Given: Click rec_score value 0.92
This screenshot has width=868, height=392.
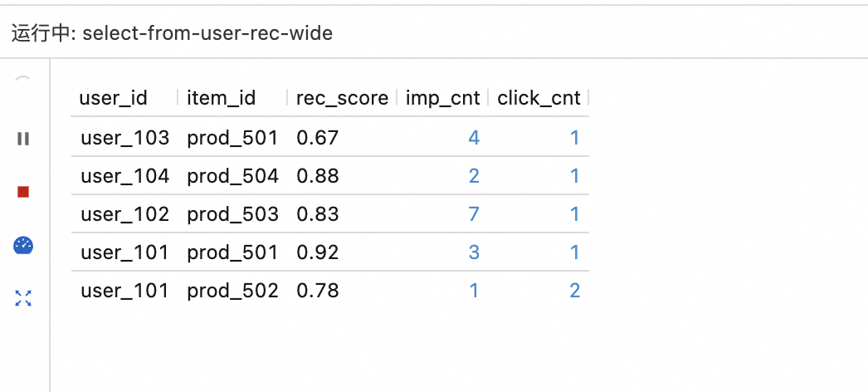Looking at the screenshot, I should tap(317, 252).
